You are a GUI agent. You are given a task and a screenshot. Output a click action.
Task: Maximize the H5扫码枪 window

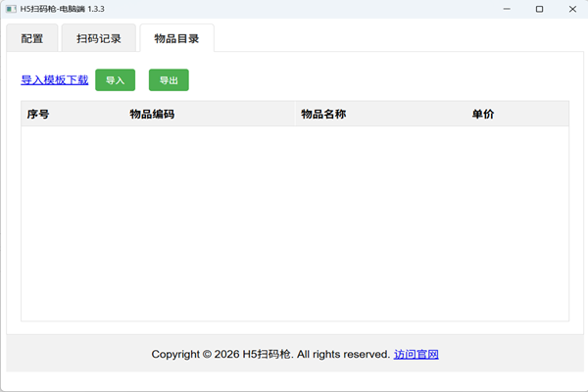[x=539, y=9]
